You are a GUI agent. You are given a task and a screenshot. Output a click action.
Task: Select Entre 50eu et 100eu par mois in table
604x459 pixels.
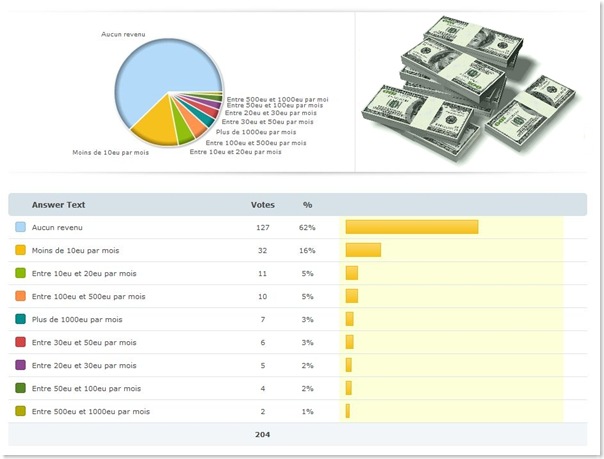[x=86, y=388]
